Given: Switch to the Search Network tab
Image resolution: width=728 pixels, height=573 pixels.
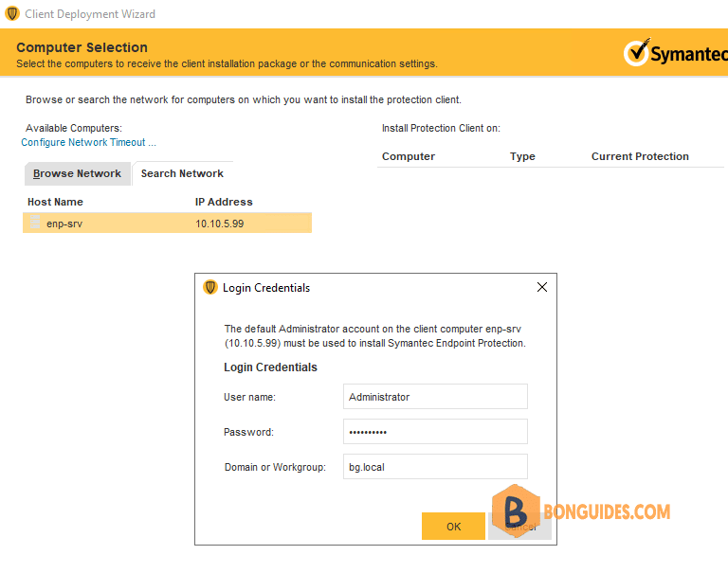Looking at the screenshot, I should pos(182,173).
